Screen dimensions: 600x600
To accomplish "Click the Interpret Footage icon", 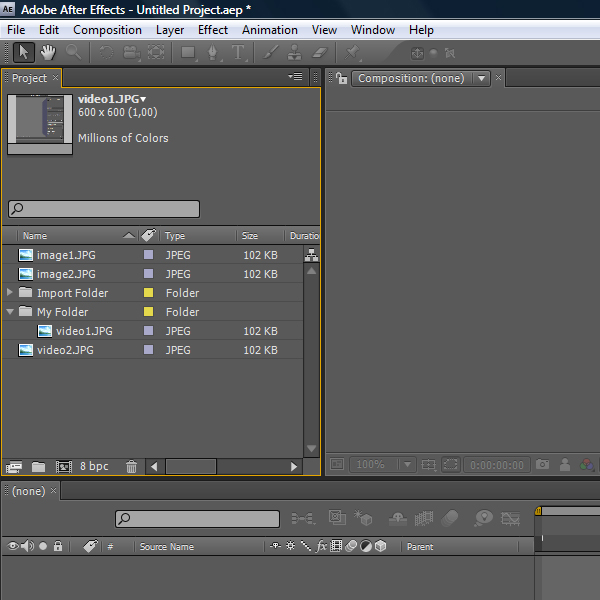I will [x=13, y=467].
